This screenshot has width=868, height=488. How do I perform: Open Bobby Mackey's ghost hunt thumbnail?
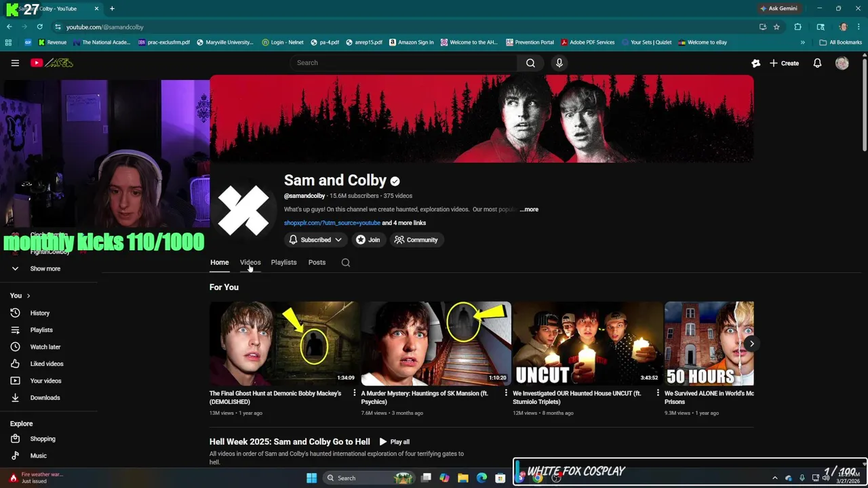pyautogui.click(x=284, y=344)
